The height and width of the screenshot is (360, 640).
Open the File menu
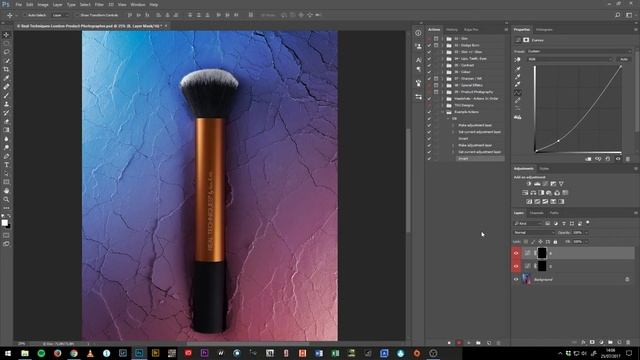(x=19, y=4)
